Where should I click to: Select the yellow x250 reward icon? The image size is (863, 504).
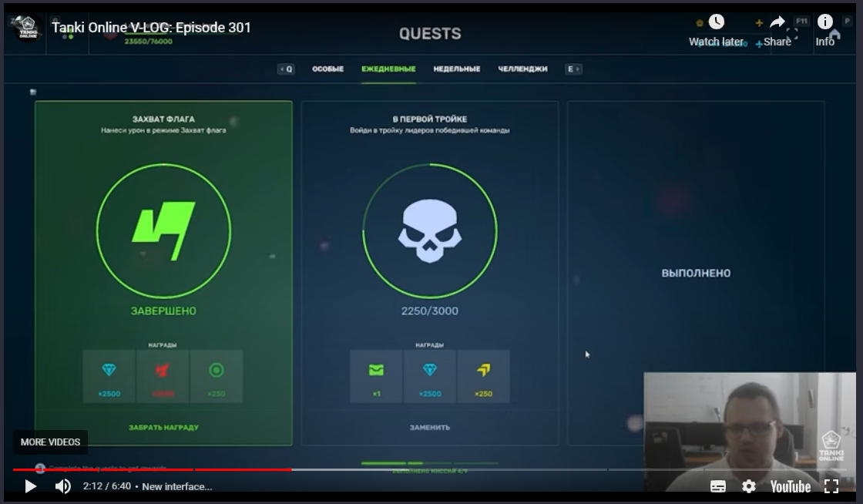click(483, 376)
